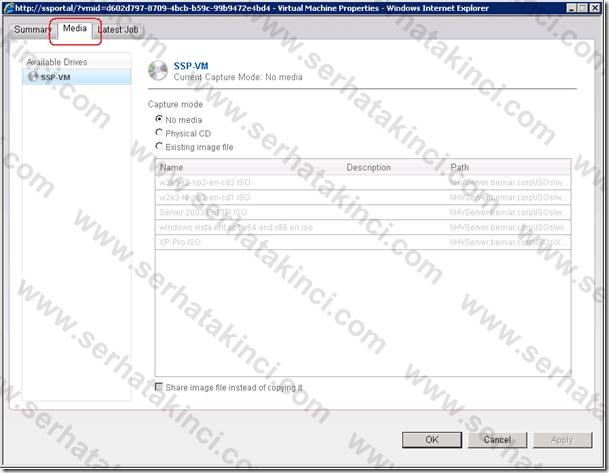
Task: Select the No media radio button
Action: click(x=158, y=119)
